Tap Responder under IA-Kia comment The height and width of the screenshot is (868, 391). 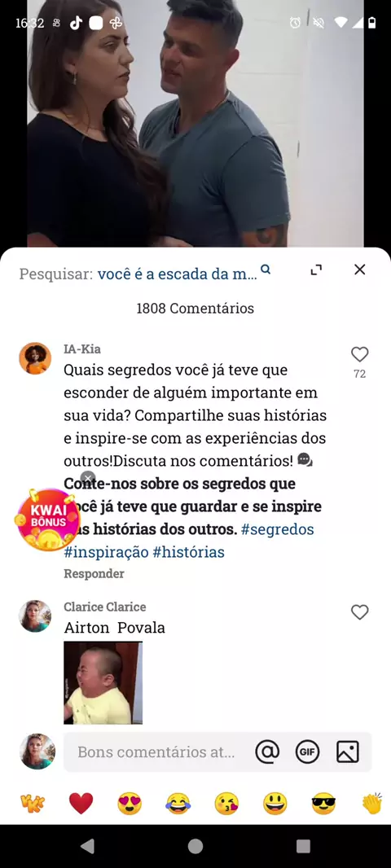click(94, 573)
